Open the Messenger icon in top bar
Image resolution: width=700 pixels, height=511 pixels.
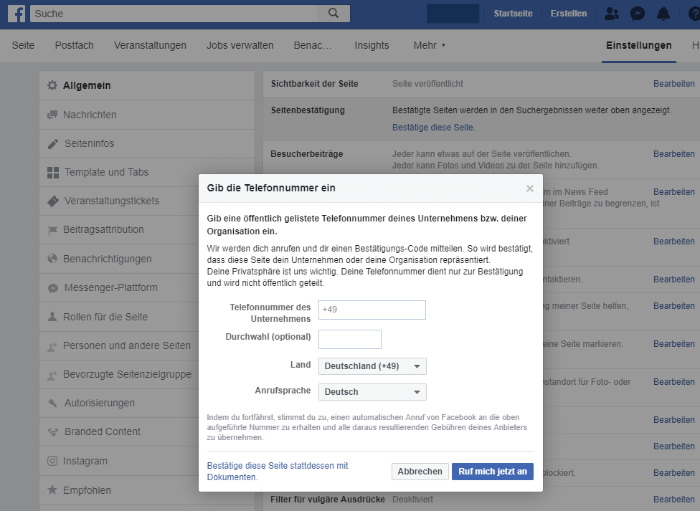point(638,14)
